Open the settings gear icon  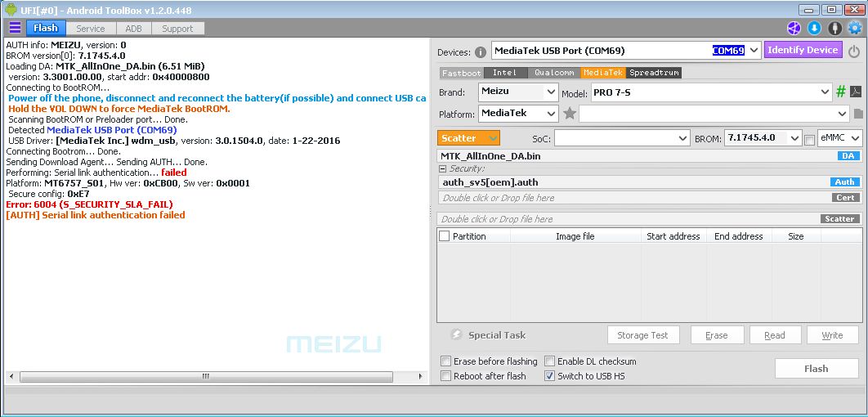point(855,29)
